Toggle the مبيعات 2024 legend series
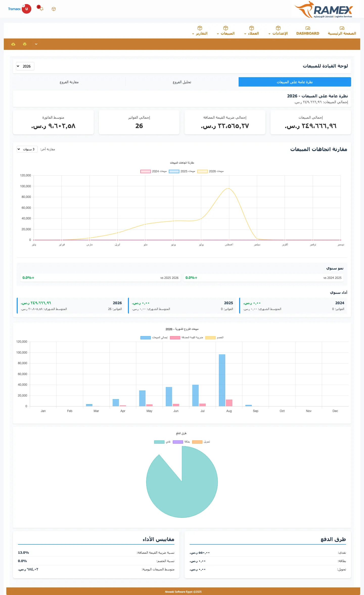The width and height of the screenshot is (364, 595). pos(153,171)
